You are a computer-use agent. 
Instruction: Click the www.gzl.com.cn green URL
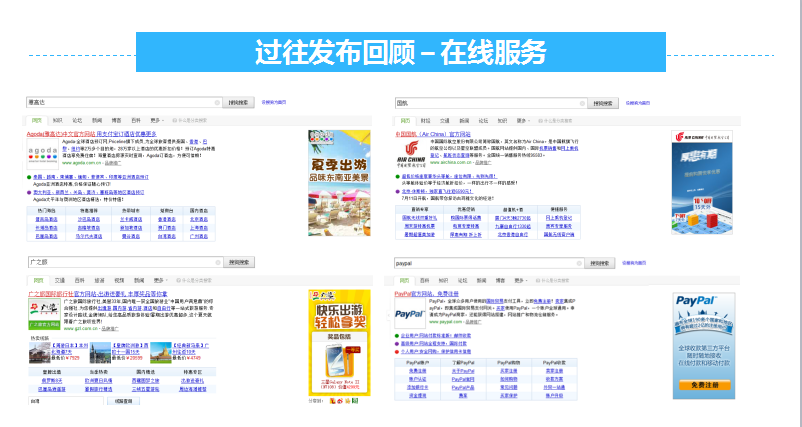click(80, 328)
